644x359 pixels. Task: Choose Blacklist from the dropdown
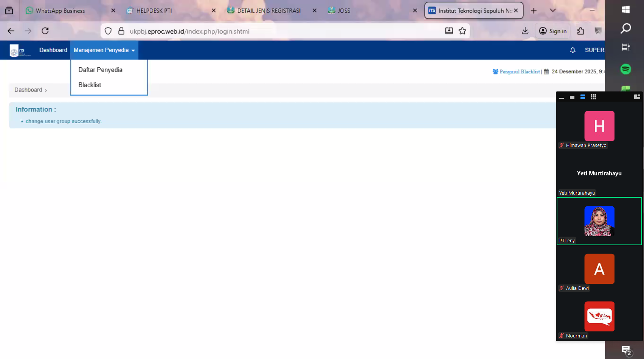[109, 85]
